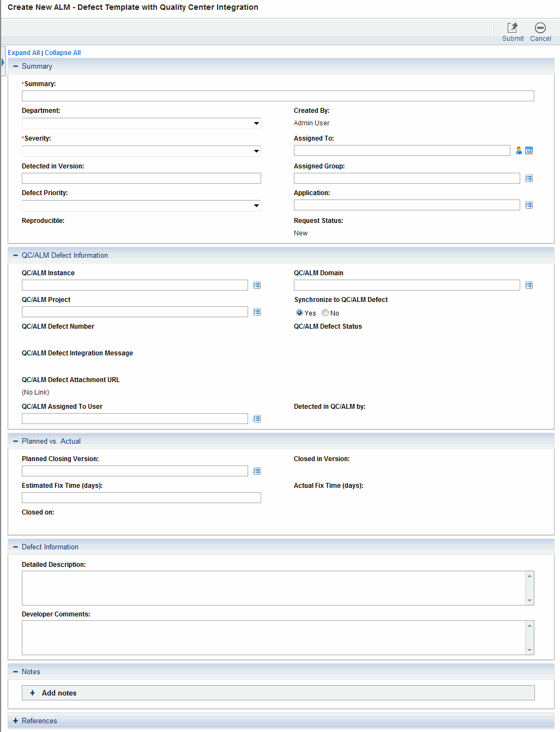The image size is (560, 732).
Task: Click the Collapse All link
Action: click(x=63, y=53)
